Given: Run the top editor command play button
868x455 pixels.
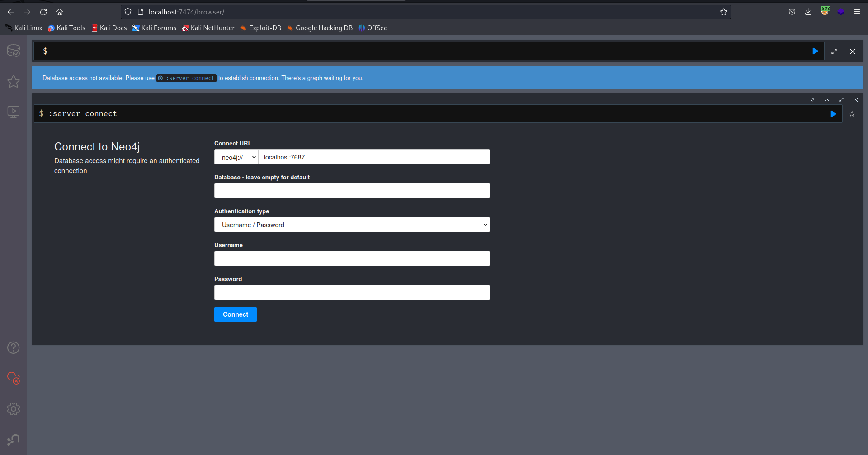Looking at the screenshot, I should pyautogui.click(x=815, y=51).
